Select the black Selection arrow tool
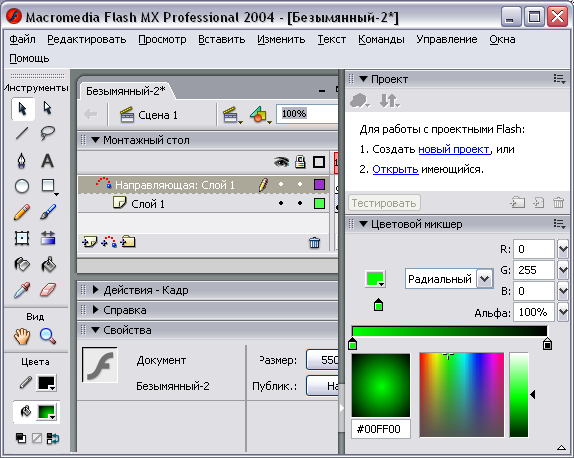 pyautogui.click(x=22, y=109)
